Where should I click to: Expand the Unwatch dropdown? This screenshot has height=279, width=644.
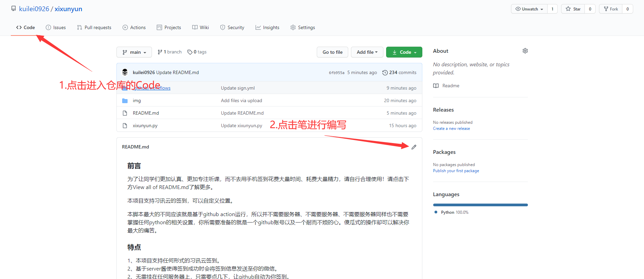[x=529, y=9]
